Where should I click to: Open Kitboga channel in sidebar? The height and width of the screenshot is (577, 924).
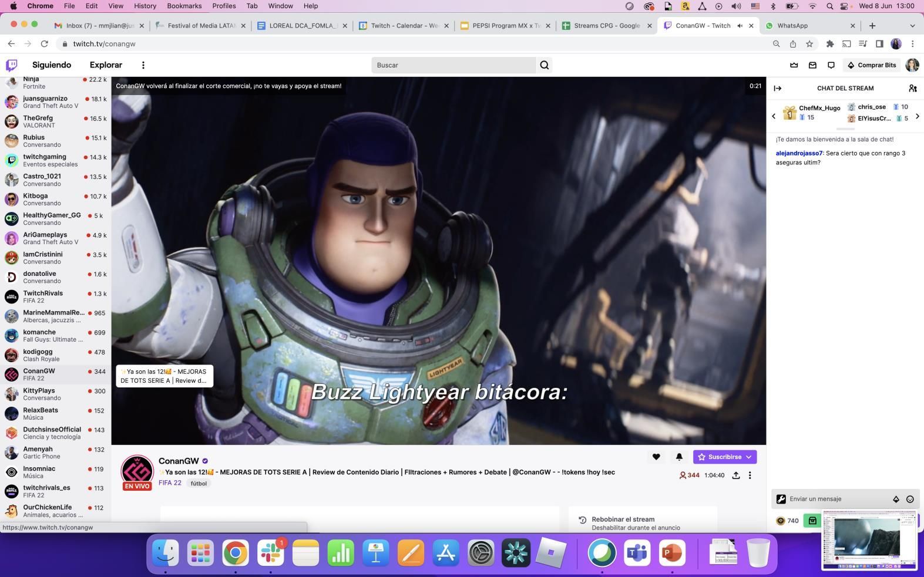click(x=56, y=200)
